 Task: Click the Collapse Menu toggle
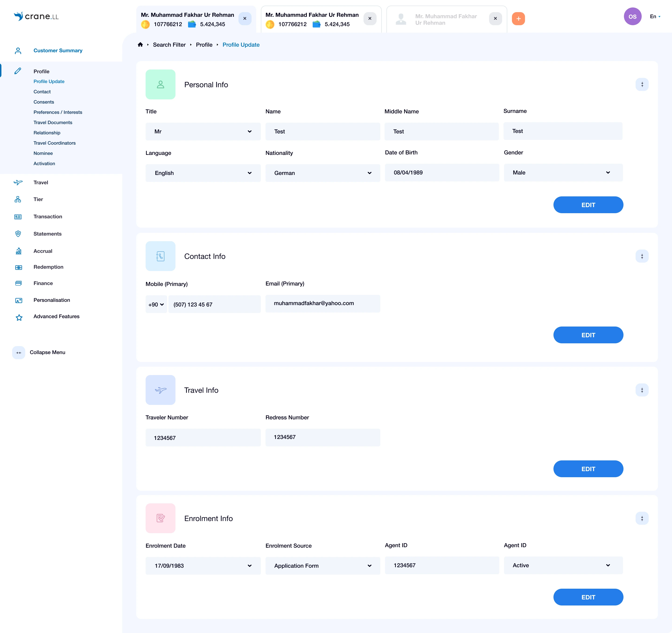pyautogui.click(x=19, y=352)
